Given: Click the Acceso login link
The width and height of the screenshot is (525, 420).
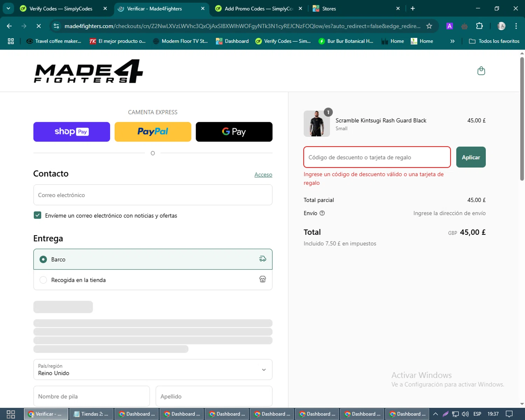Looking at the screenshot, I should (263, 174).
